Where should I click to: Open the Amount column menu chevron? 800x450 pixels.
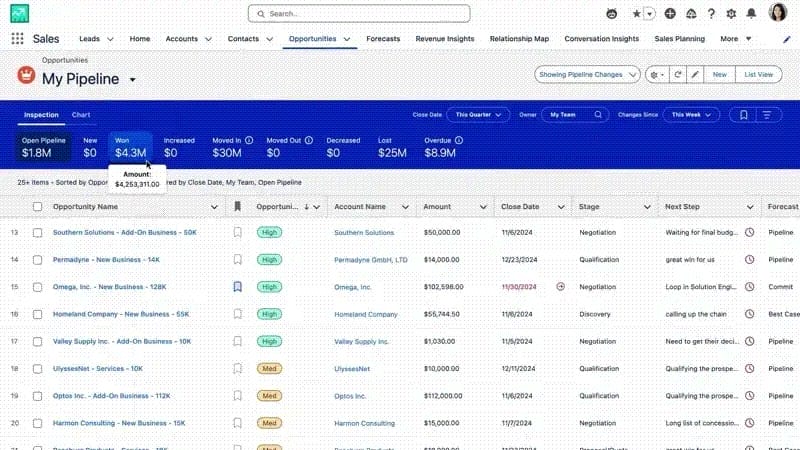pyautogui.click(x=483, y=207)
